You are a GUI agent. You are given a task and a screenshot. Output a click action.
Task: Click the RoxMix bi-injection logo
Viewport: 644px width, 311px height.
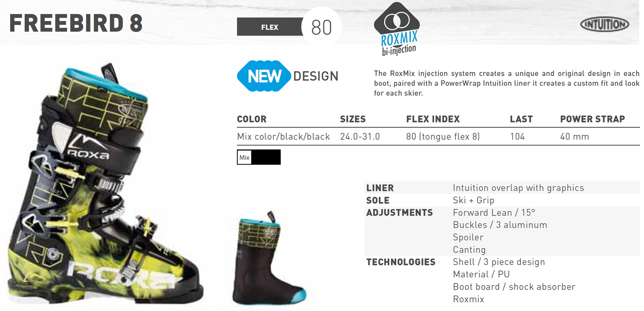397,29
